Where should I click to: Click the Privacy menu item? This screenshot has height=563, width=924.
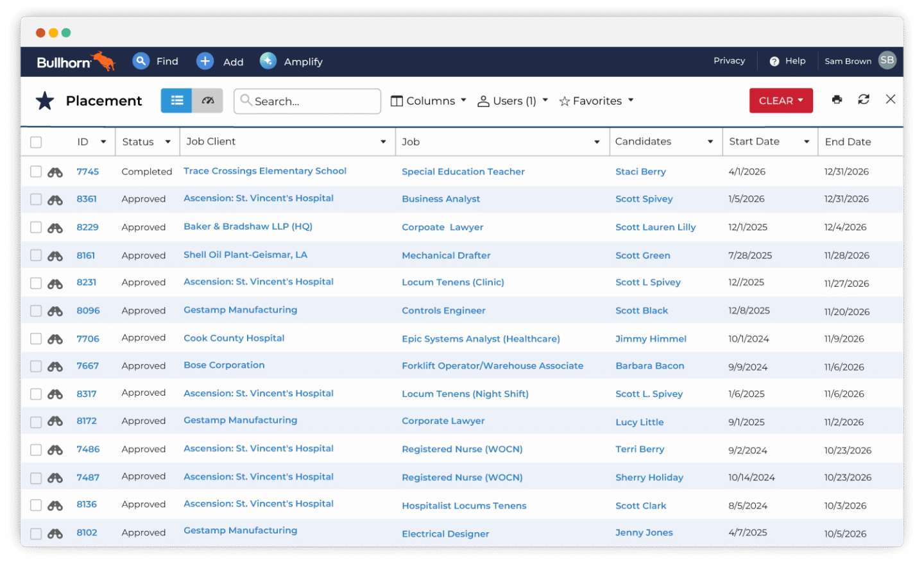730,60
